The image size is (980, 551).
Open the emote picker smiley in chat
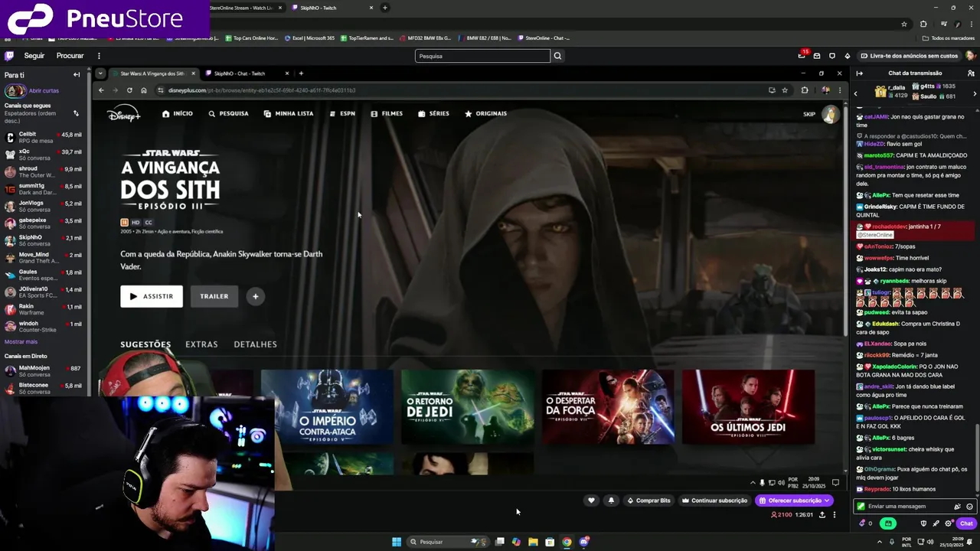click(x=969, y=507)
